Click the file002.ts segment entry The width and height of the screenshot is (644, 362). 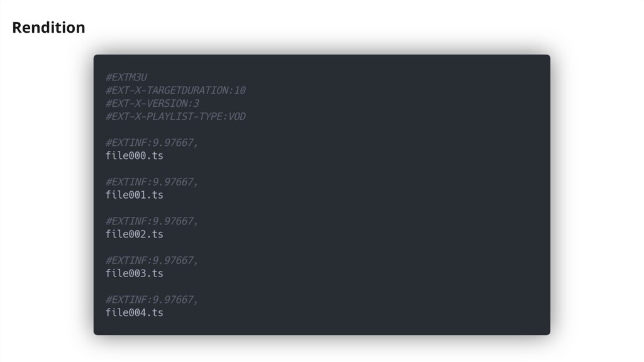[x=135, y=234]
